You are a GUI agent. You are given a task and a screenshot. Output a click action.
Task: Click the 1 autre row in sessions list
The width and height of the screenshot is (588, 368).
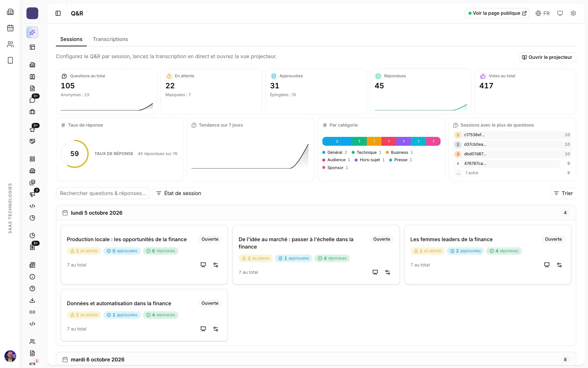512,173
